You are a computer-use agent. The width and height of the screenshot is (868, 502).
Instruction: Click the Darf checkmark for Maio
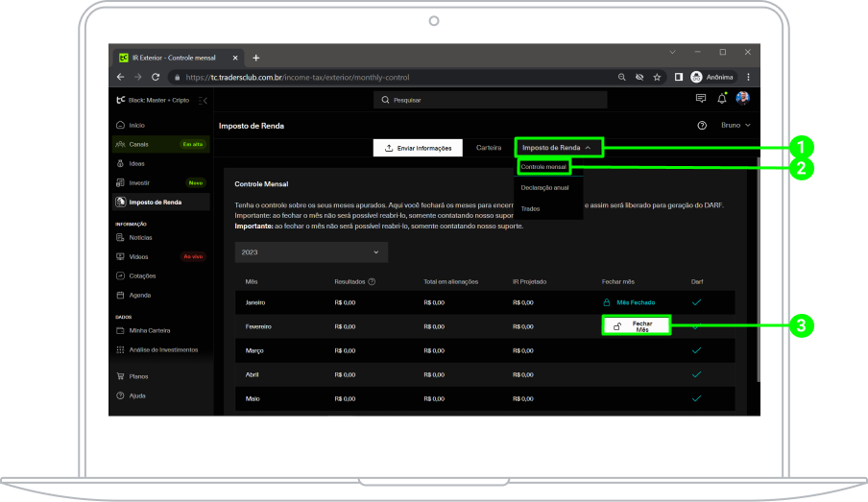click(x=696, y=398)
